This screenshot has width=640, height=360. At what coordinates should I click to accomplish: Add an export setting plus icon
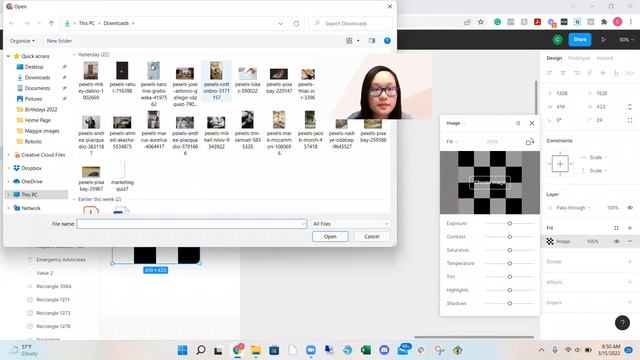click(630, 302)
